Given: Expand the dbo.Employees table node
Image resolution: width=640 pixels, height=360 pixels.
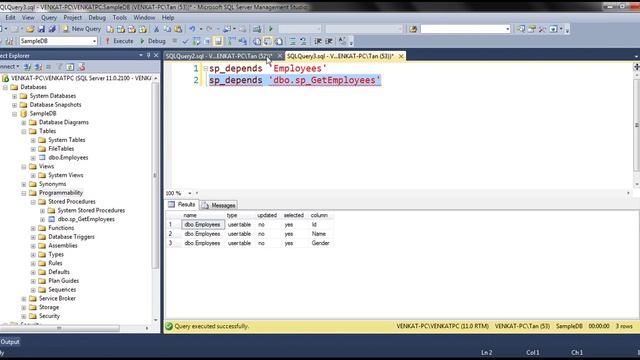Looking at the screenshot, I should (x=33, y=158).
